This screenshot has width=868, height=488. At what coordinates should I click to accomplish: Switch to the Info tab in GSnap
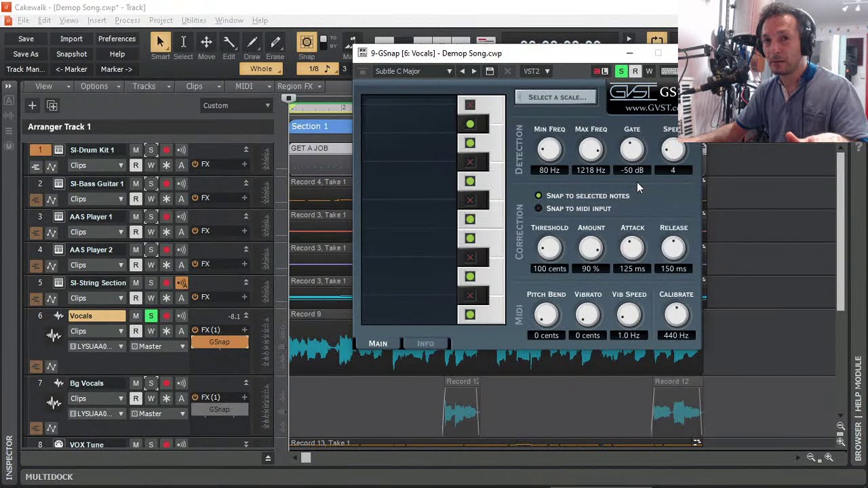(425, 344)
